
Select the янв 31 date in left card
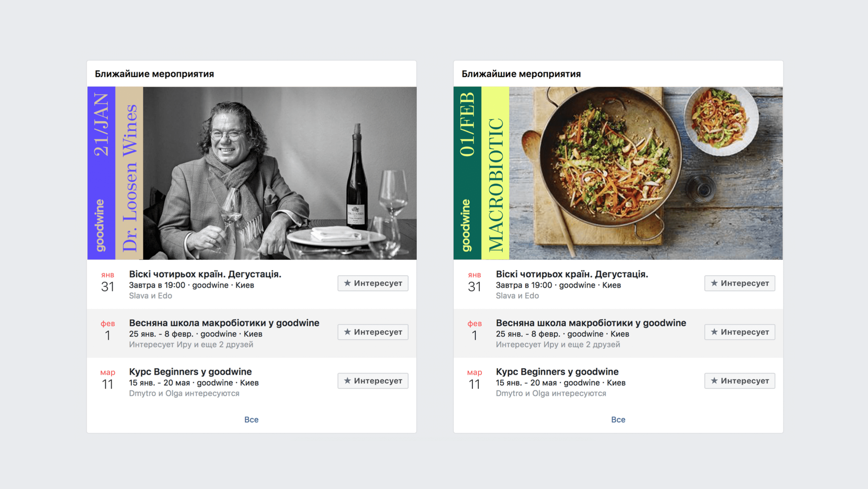click(x=108, y=282)
